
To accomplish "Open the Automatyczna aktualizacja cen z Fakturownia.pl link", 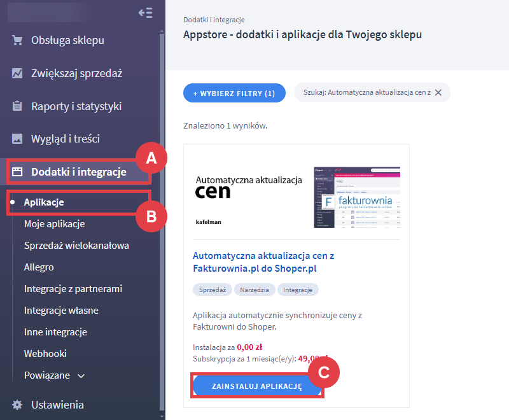I will [263, 262].
